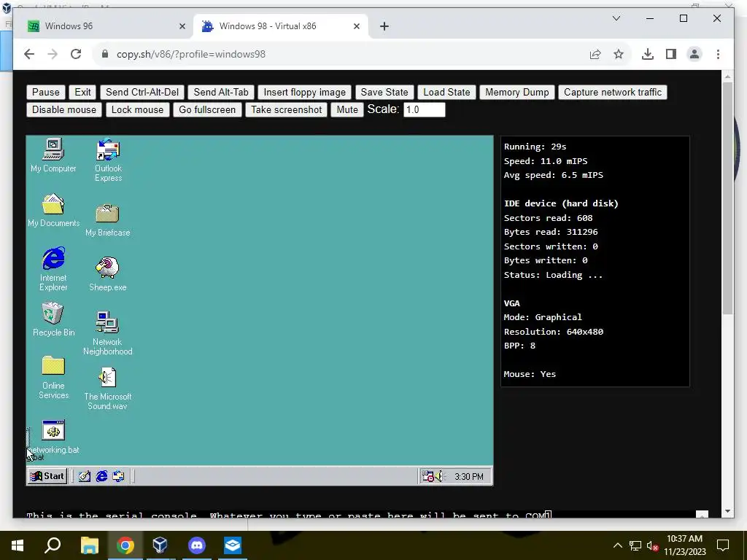Viewport: 747px width, 560px height.
Task: Click the Go fullscreen button
Action: click(x=207, y=109)
